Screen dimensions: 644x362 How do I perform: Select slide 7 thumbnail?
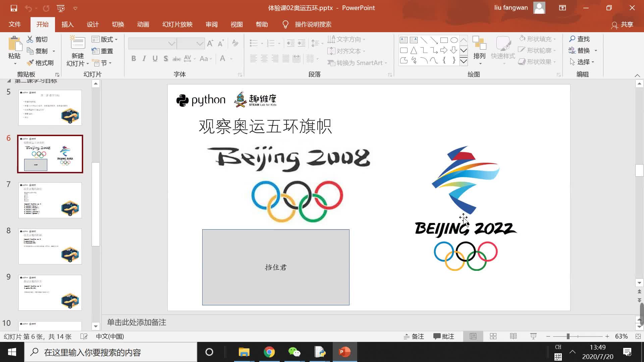50,200
